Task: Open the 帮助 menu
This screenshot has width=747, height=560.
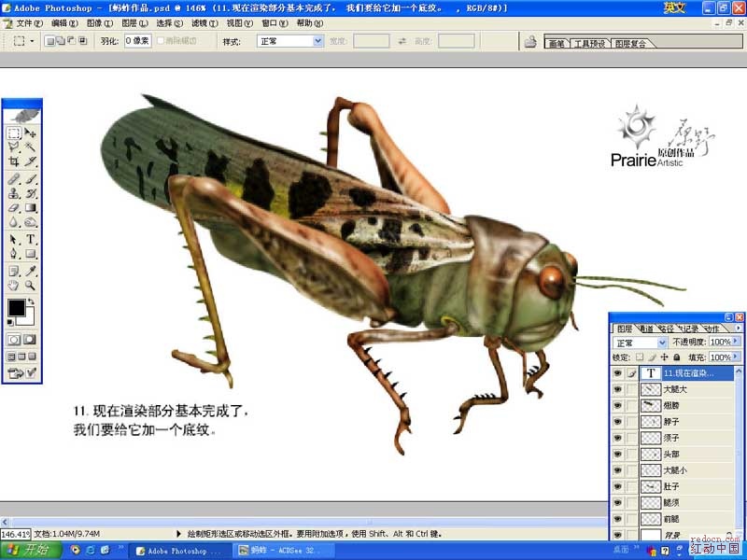Action: [x=310, y=22]
